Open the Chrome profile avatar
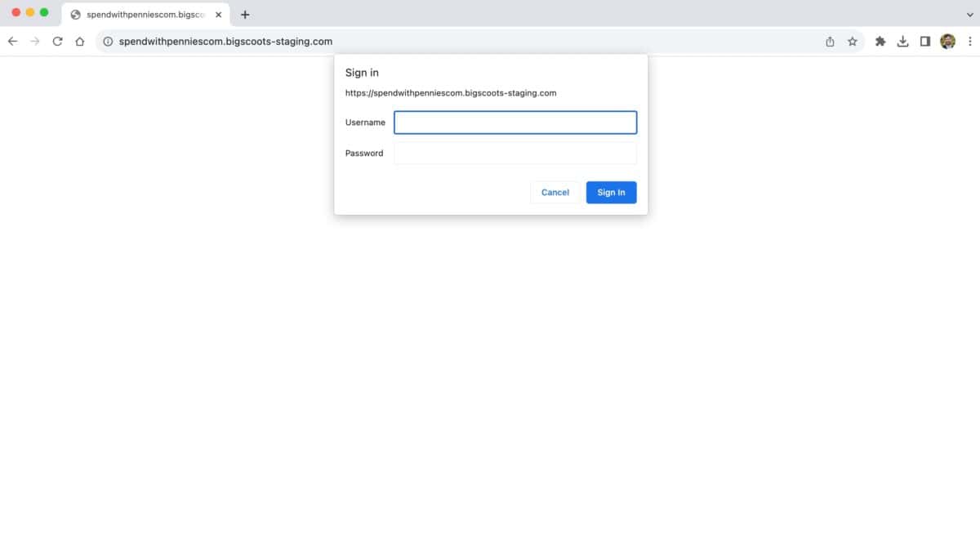The width and height of the screenshot is (980, 544). click(x=947, y=42)
